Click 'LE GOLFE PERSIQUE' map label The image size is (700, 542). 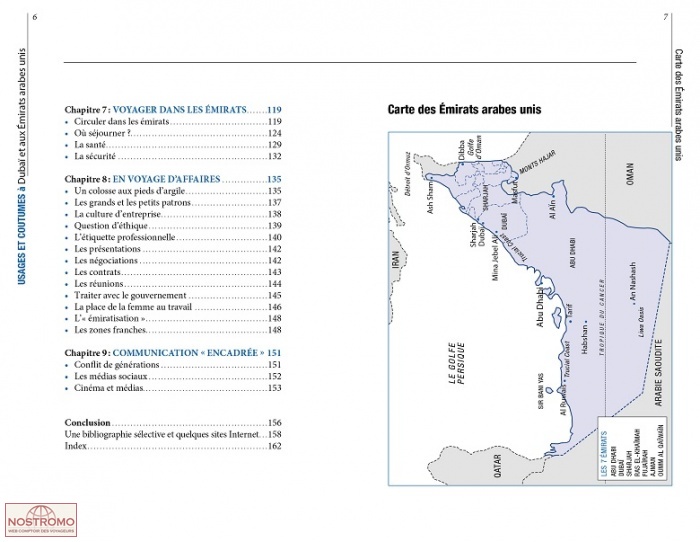tap(456, 363)
